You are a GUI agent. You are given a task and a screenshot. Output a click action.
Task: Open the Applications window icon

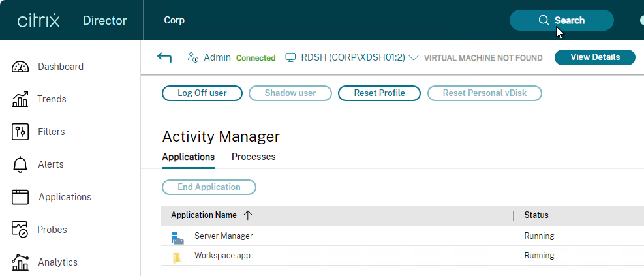[20, 197]
